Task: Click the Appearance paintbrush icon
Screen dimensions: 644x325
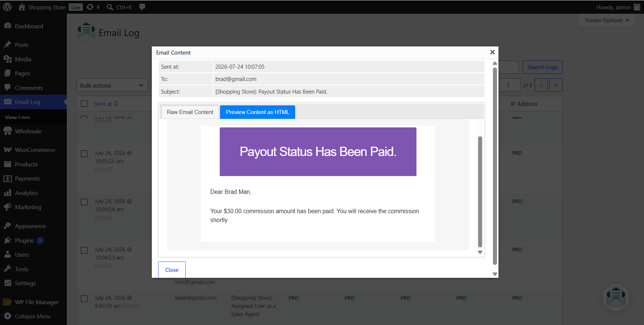Action: tap(7, 226)
